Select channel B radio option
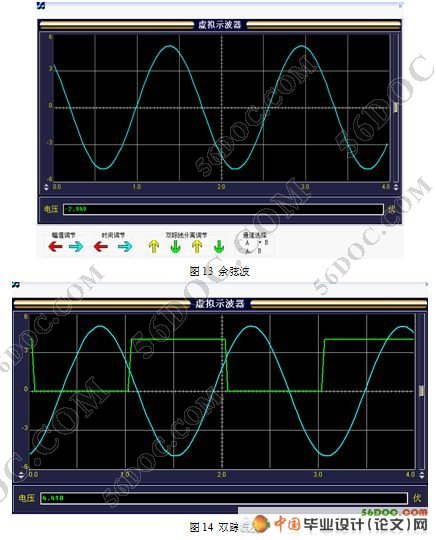 point(263,242)
